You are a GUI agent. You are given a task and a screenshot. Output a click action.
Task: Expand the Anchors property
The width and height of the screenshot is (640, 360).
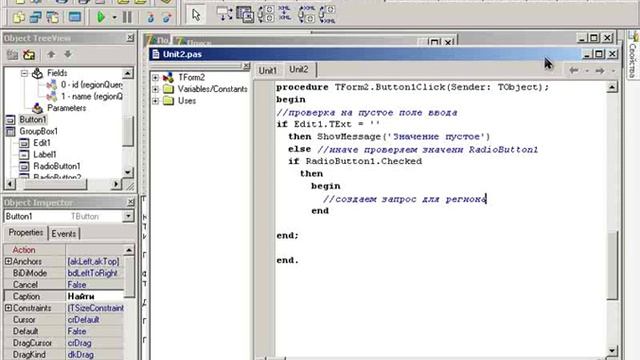[x=8, y=261]
